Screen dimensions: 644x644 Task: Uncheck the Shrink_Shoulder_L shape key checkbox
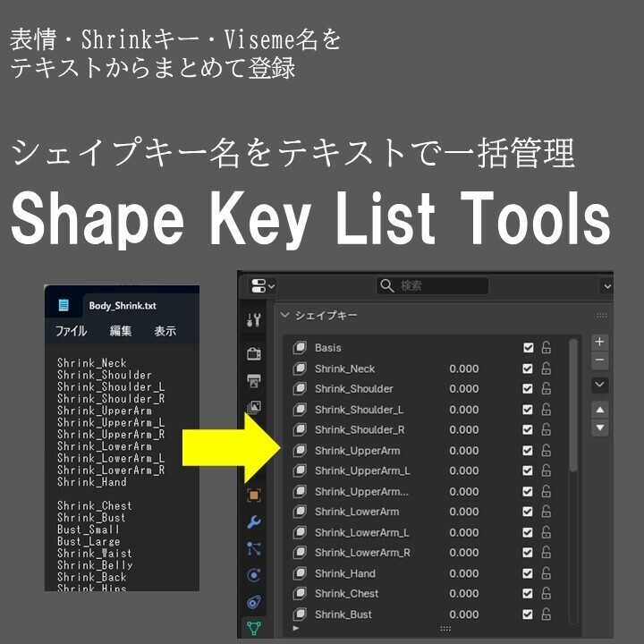point(528,410)
